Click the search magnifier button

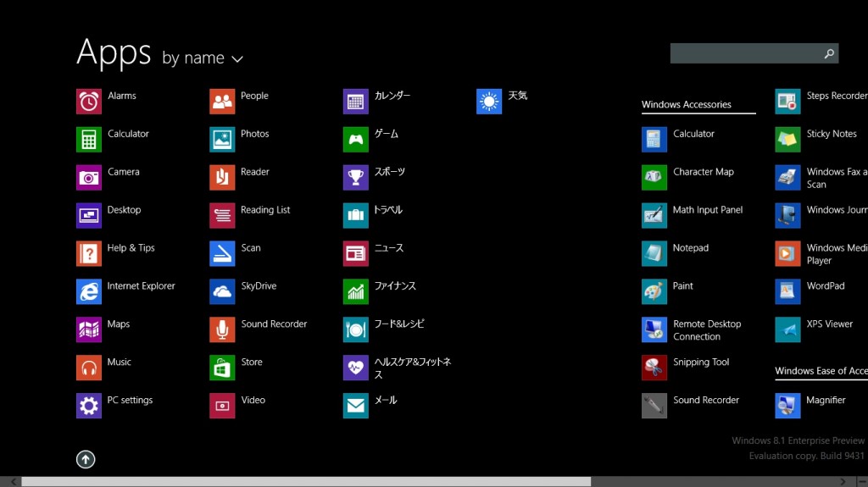[x=829, y=53]
